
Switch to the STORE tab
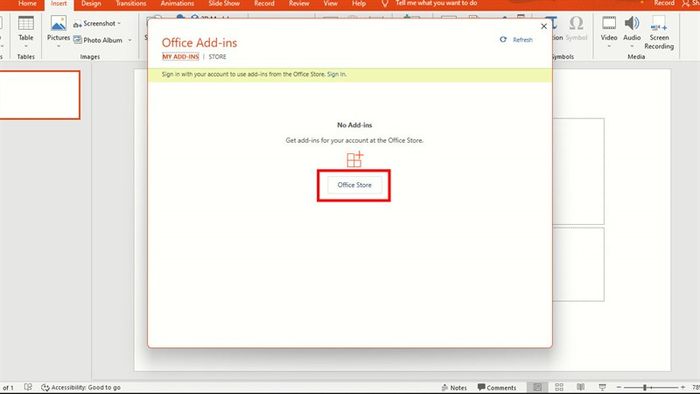217,57
